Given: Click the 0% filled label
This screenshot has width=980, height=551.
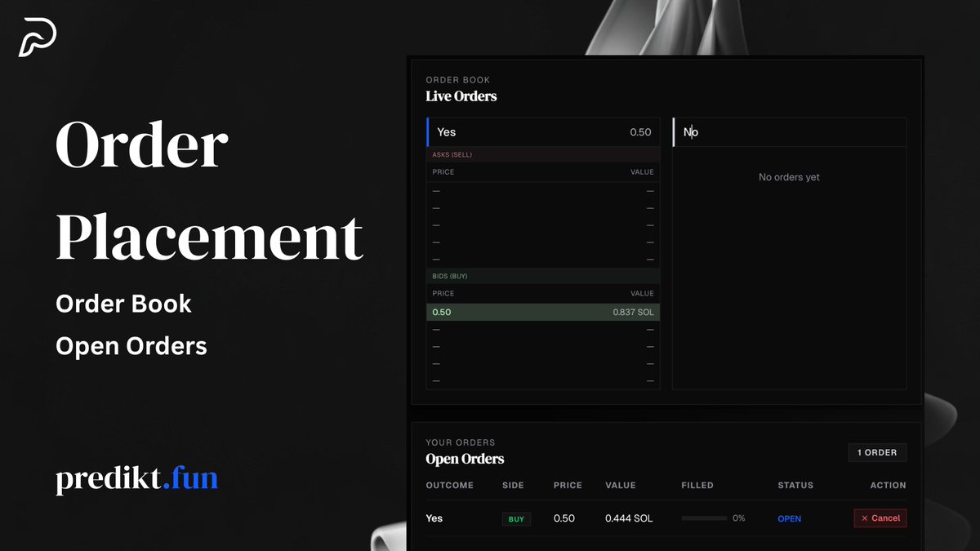Looking at the screenshot, I should pyautogui.click(x=739, y=518).
